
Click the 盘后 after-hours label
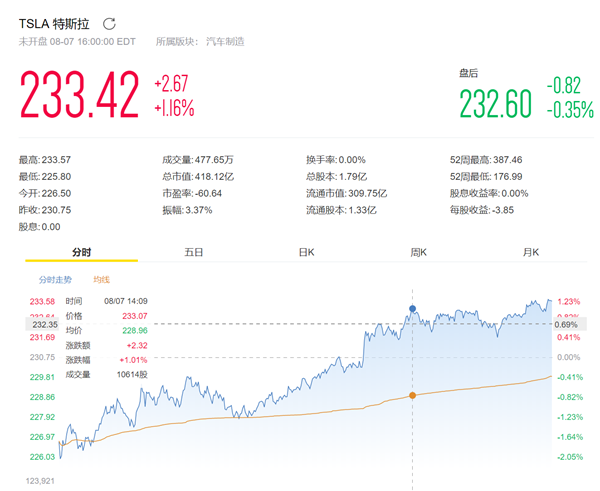click(469, 73)
